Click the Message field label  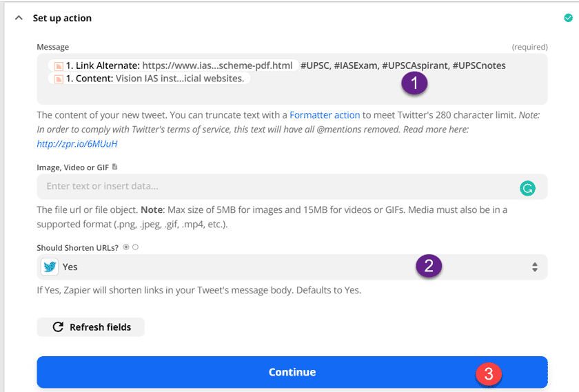point(53,47)
